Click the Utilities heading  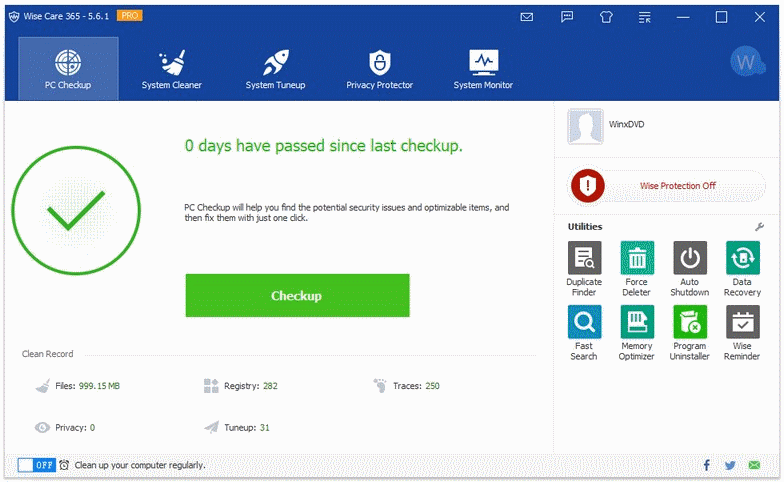pyautogui.click(x=585, y=226)
